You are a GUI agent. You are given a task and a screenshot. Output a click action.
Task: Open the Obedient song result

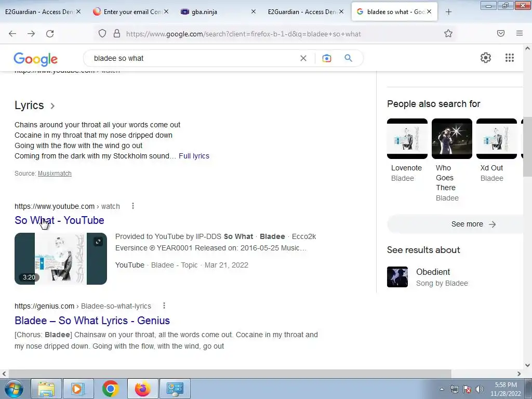click(x=433, y=272)
